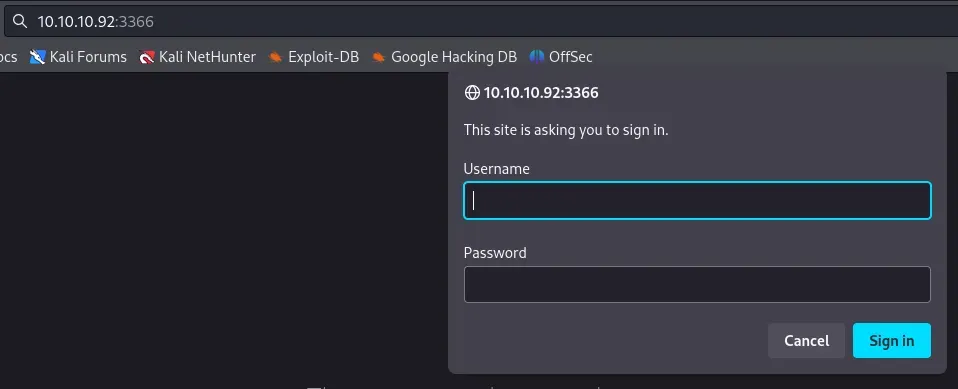Click the globe icon in sign-in dialog
Viewport: 958px width, 389px height.
[x=472, y=93]
